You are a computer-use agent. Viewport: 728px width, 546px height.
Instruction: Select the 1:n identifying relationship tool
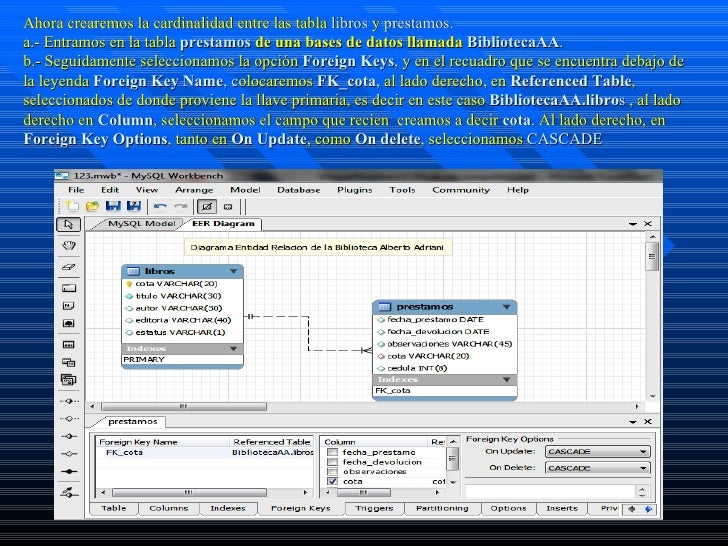(x=69, y=454)
